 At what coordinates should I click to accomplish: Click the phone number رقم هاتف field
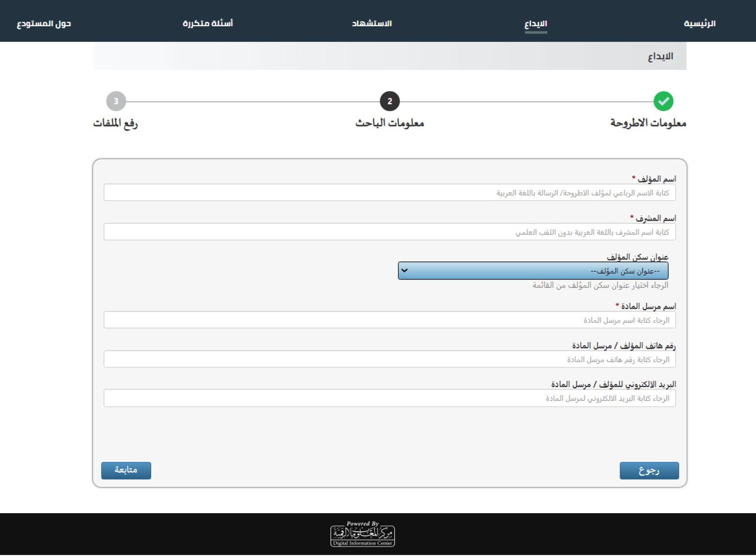[x=389, y=359]
